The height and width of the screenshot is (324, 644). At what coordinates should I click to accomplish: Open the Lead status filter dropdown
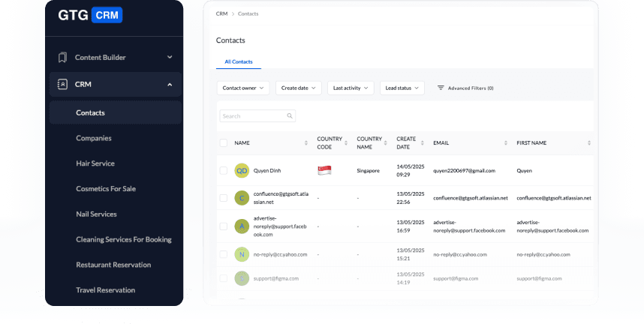(x=402, y=88)
